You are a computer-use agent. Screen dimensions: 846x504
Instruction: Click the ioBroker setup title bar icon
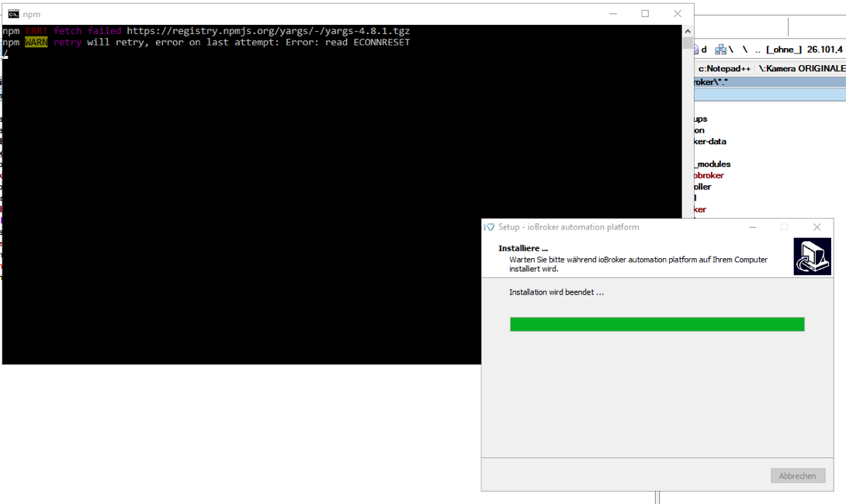point(490,227)
